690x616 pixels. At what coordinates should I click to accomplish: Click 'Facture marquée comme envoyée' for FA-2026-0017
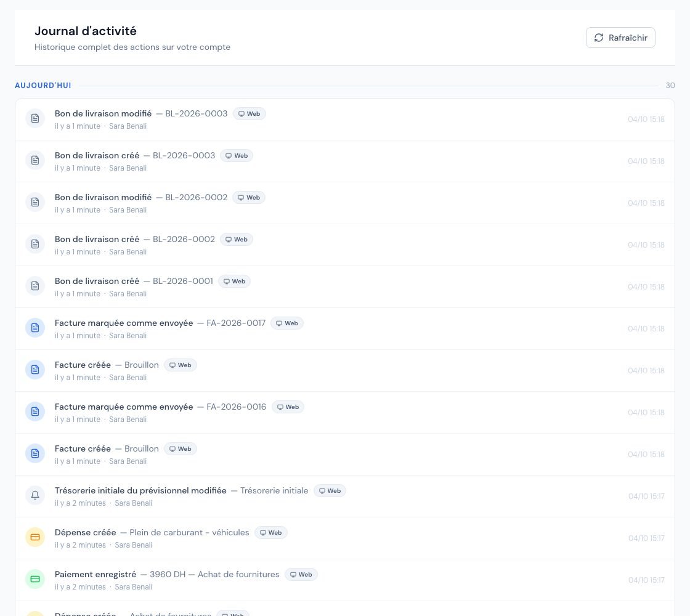click(x=124, y=323)
